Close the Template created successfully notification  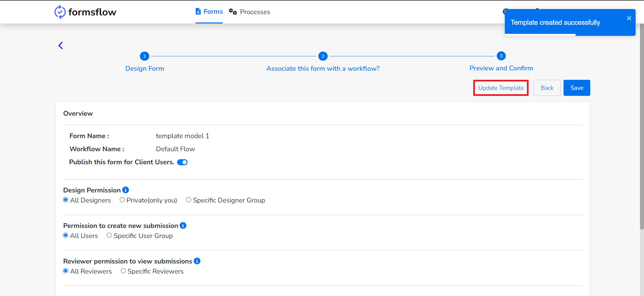(x=629, y=18)
